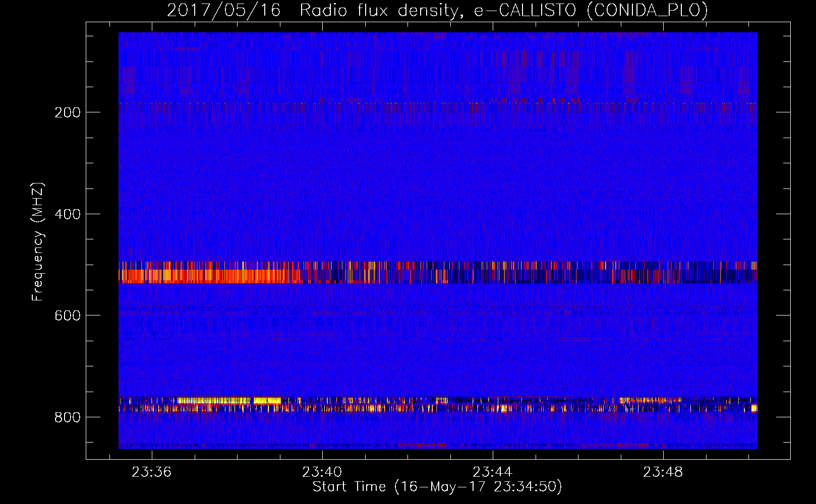This screenshot has height=504, width=816.
Task: Click the 23:36 time tick label
Action: (152, 472)
